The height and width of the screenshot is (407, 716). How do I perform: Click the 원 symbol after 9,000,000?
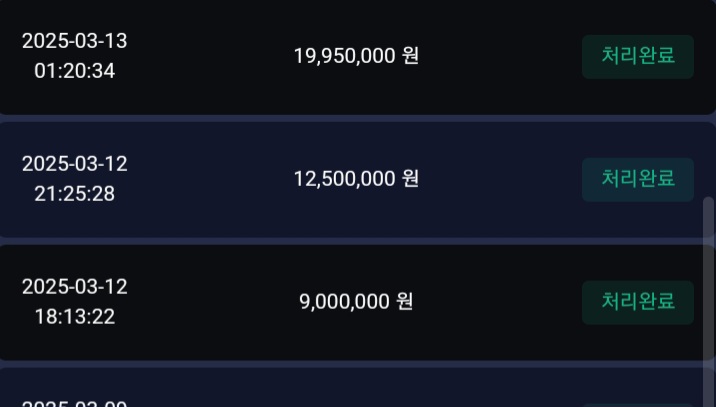pos(404,301)
